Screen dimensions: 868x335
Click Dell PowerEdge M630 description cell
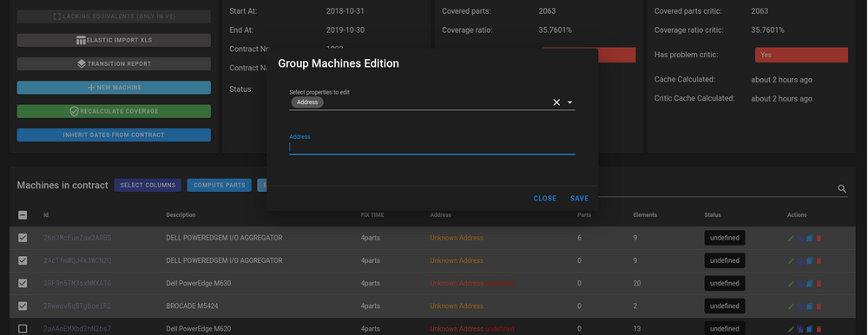pos(198,284)
